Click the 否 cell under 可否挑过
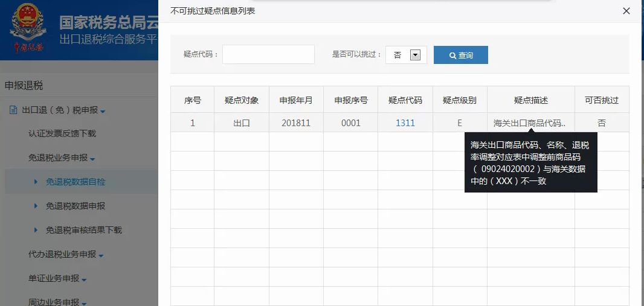This screenshot has height=306, width=644. (602, 123)
